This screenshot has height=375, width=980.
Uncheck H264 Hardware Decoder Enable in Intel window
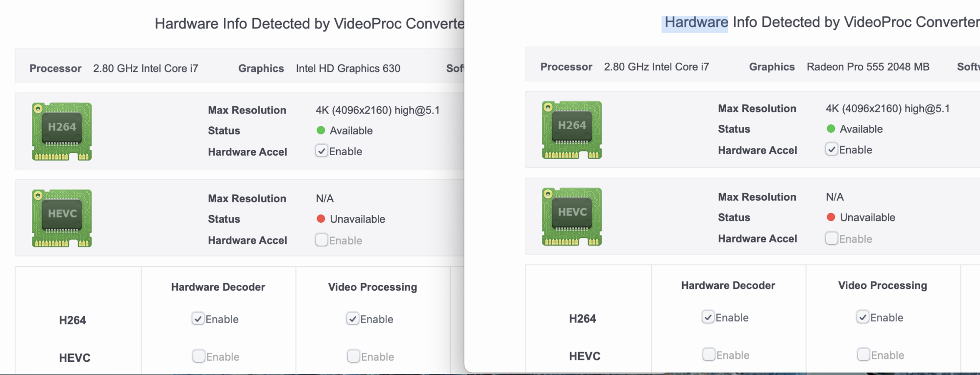(198, 319)
